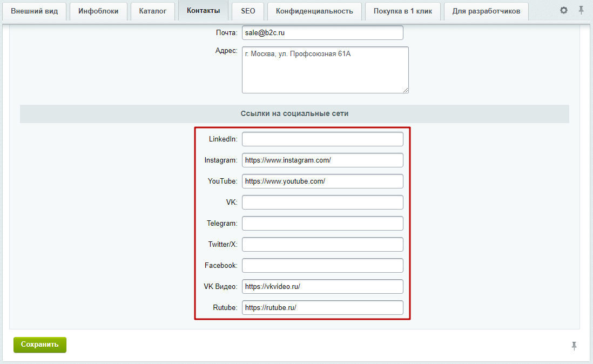Open the Инфоблоки tab

tap(98, 11)
